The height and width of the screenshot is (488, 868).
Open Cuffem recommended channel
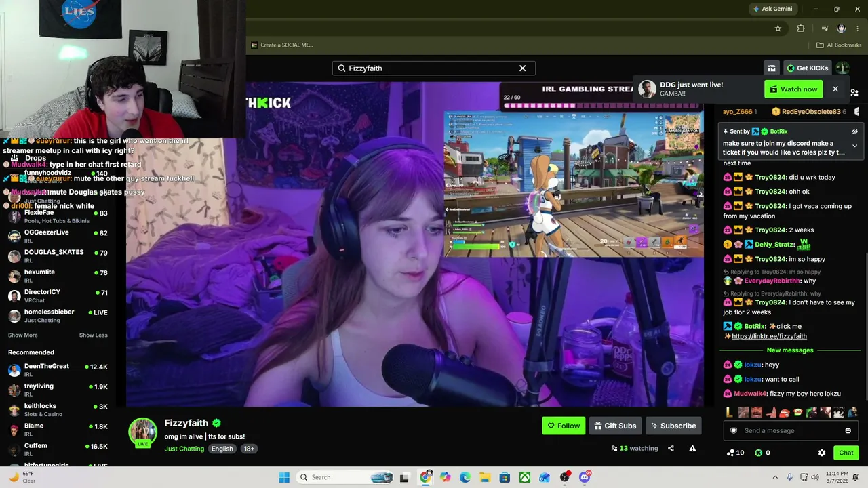coord(58,449)
